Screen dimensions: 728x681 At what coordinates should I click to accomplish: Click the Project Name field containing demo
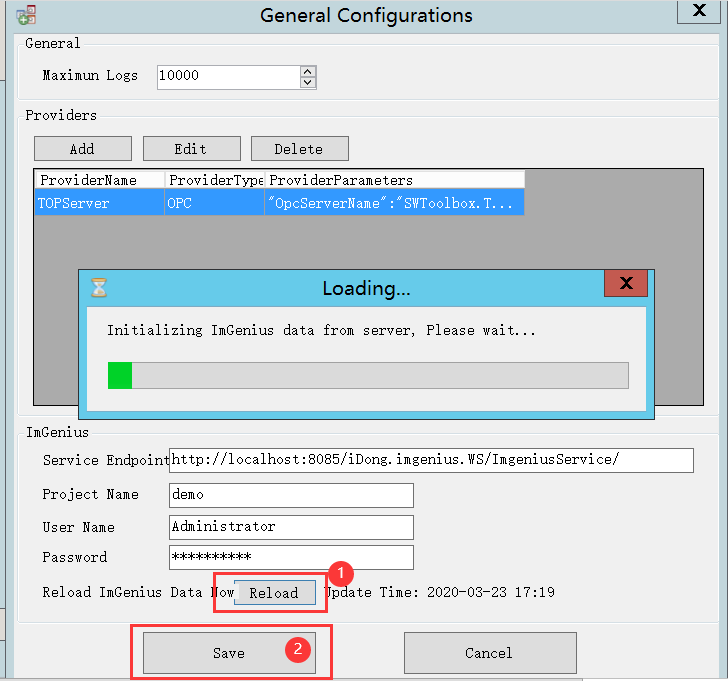point(290,495)
